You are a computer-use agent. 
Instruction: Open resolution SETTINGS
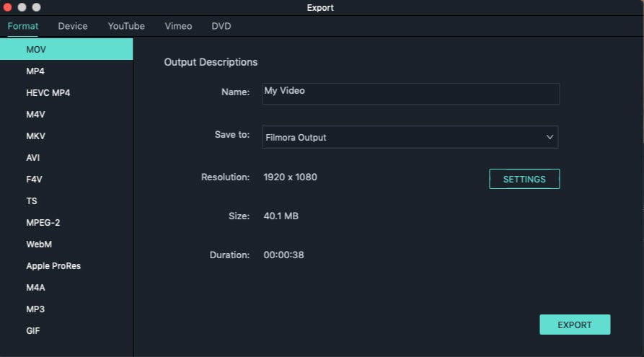point(524,179)
